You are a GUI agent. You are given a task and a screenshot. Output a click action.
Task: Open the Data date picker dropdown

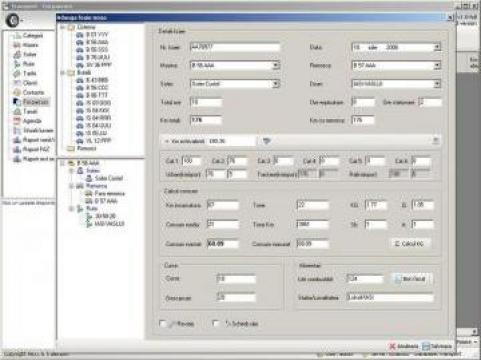point(437,47)
